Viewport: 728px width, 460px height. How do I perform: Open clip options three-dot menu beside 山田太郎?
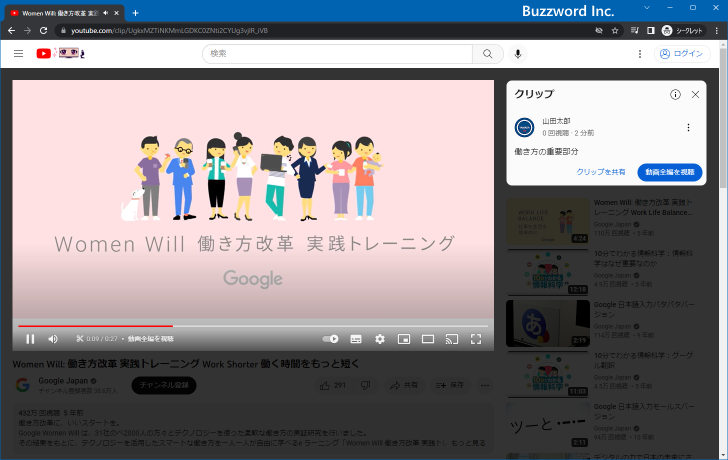(x=688, y=127)
